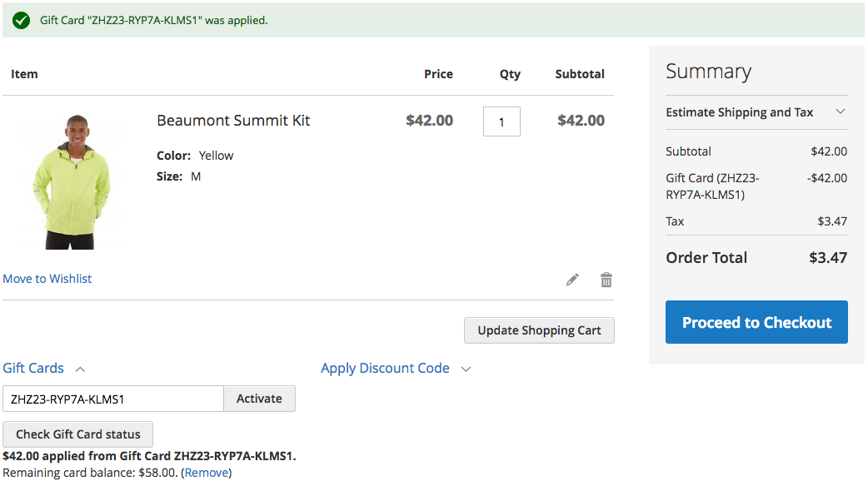
Task: Open the Beaumont Summit Kit product name
Action: pos(233,121)
